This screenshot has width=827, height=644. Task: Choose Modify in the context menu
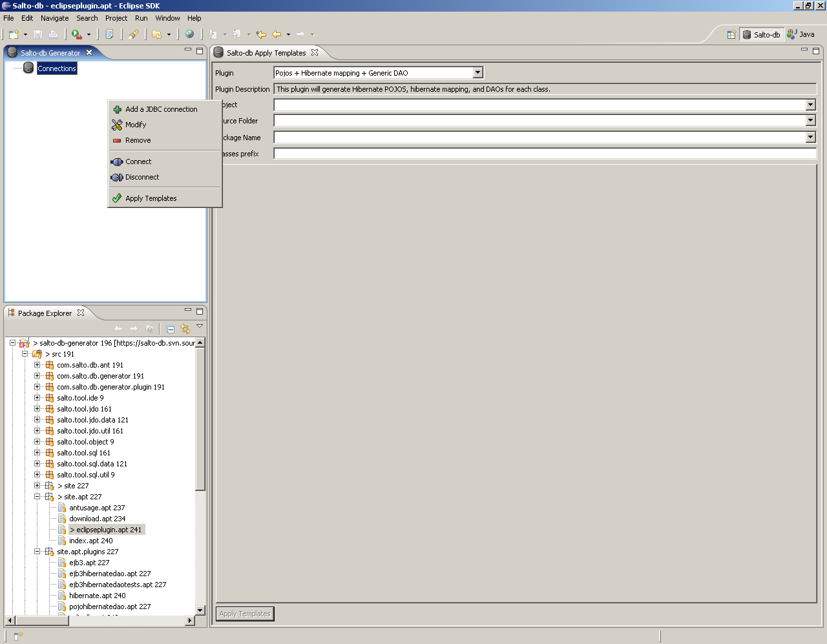(x=165, y=125)
